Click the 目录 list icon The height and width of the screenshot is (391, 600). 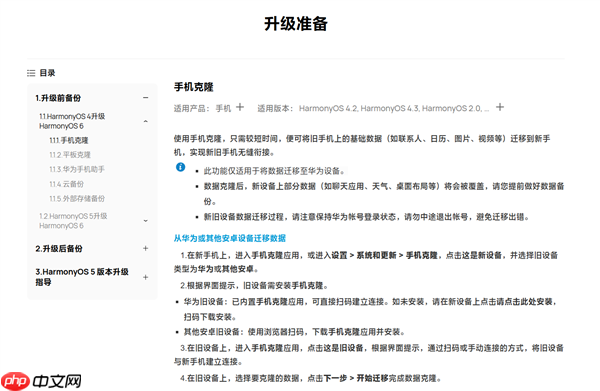click(x=31, y=73)
